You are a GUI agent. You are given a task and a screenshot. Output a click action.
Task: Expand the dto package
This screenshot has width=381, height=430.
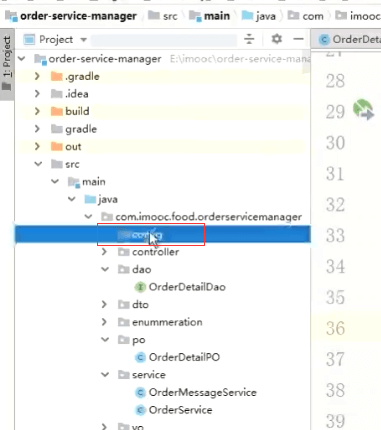coord(104,304)
